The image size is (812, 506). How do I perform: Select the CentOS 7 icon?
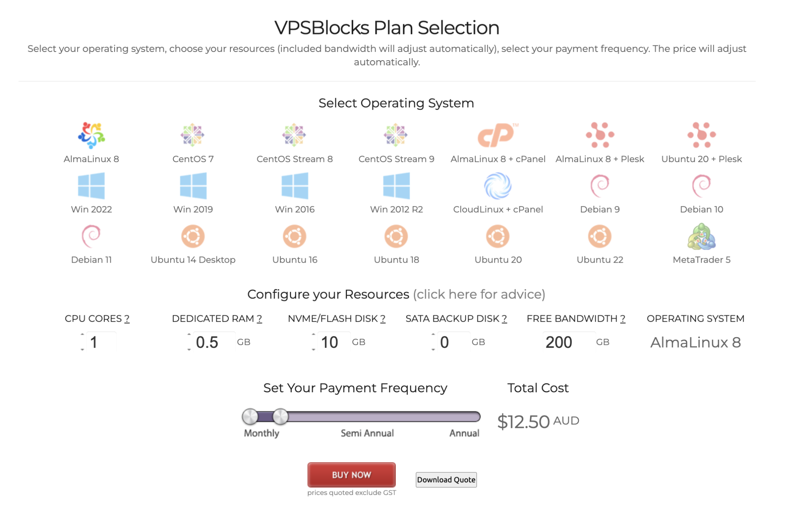click(x=193, y=135)
